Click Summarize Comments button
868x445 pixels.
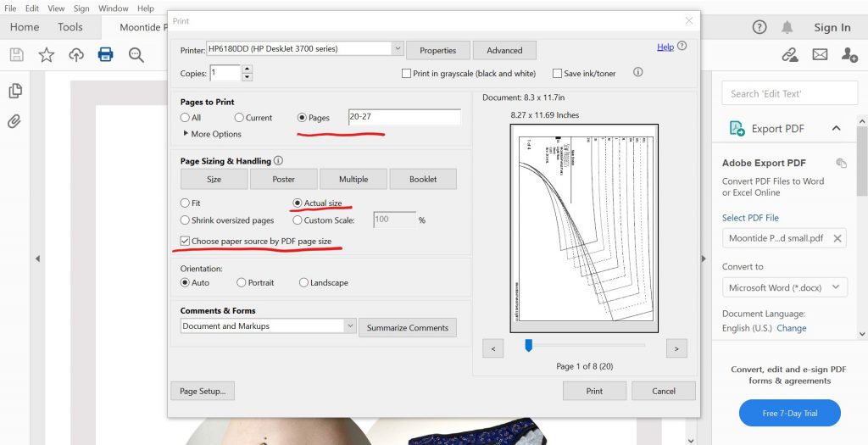pyautogui.click(x=408, y=327)
